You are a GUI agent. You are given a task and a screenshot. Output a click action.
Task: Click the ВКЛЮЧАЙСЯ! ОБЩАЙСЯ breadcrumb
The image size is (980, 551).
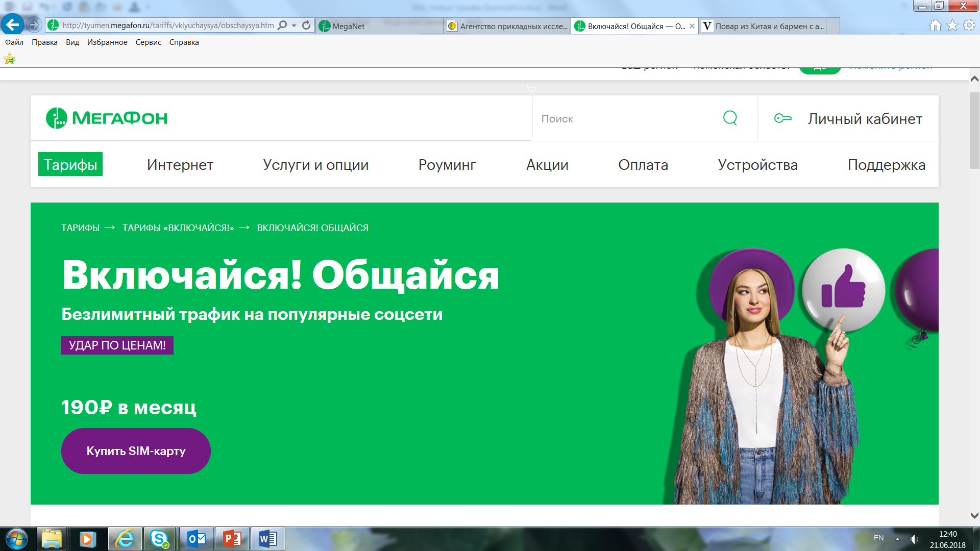pyautogui.click(x=312, y=228)
